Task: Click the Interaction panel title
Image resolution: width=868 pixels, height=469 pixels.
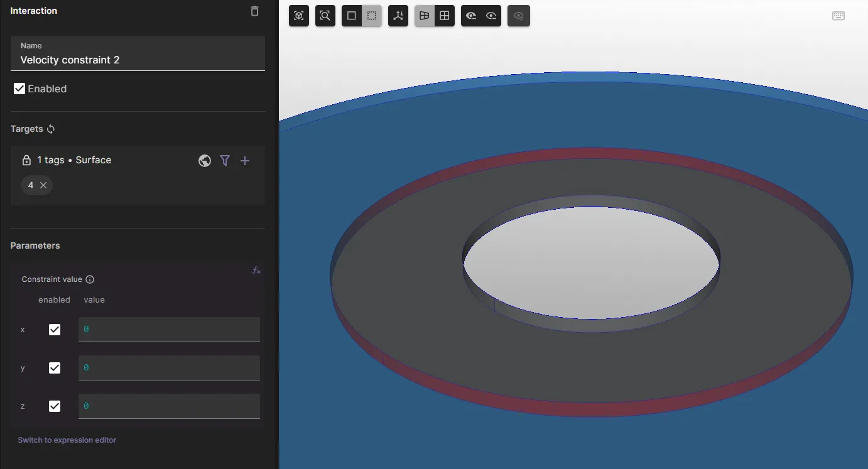Action: coord(33,11)
